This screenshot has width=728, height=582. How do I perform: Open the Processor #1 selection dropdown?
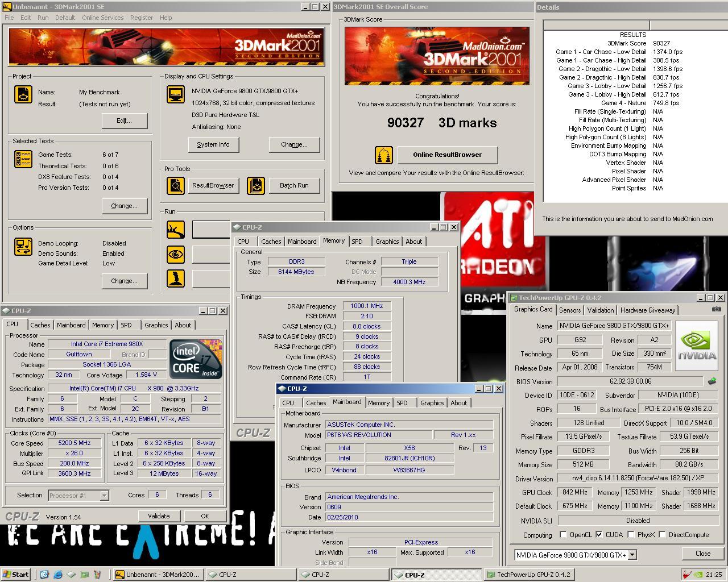pyautogui.click(x=104, y=496)
